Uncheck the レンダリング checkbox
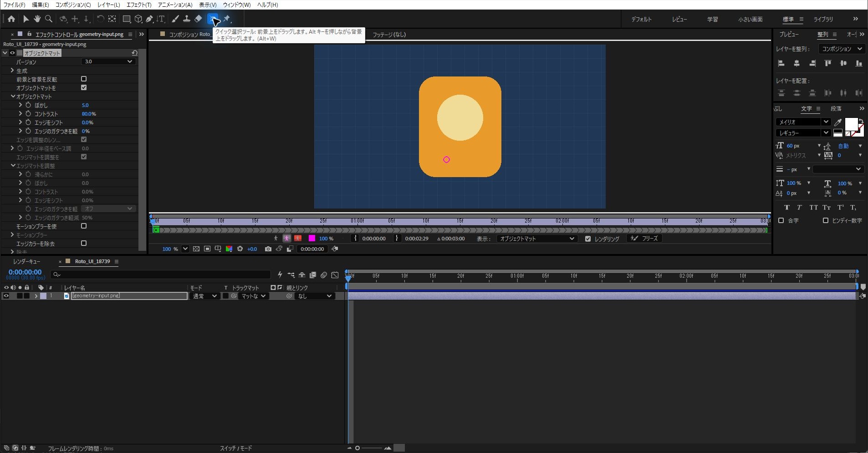Viewport: 868px width, 453px height. click(588, 239)
